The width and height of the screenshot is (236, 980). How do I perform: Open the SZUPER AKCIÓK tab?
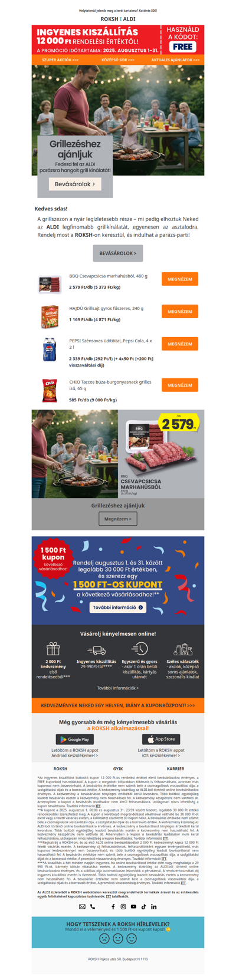[60, 60]
